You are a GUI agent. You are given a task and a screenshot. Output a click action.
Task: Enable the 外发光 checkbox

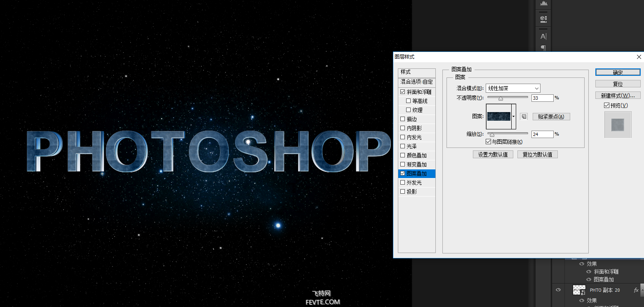tap(403, 183)
